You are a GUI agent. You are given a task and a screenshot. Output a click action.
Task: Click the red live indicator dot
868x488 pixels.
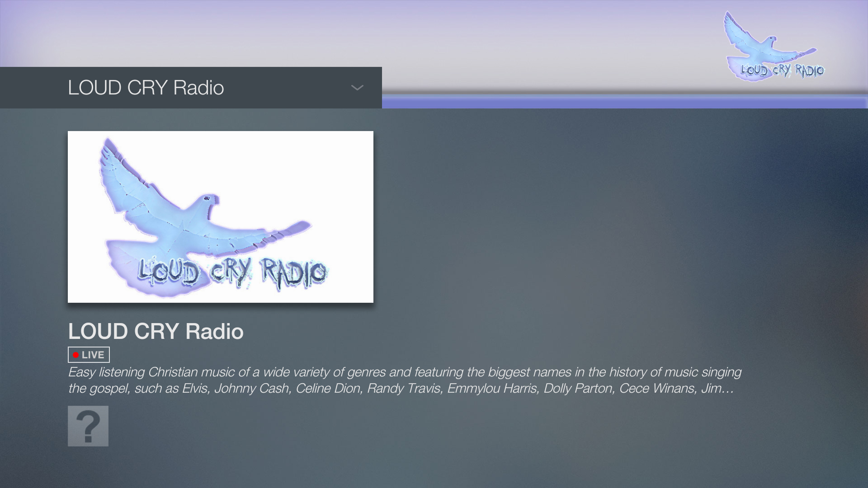pyautogui.click(x=76, y=355)
